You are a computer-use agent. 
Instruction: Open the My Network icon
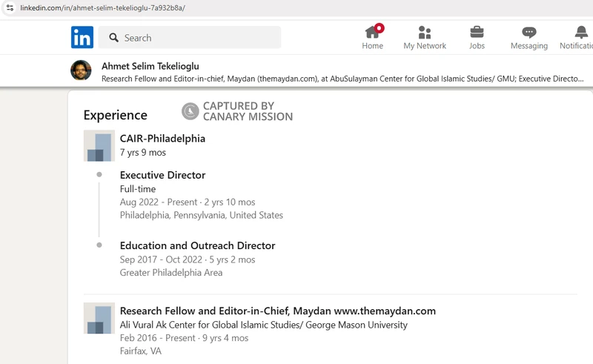coord(425,32)
